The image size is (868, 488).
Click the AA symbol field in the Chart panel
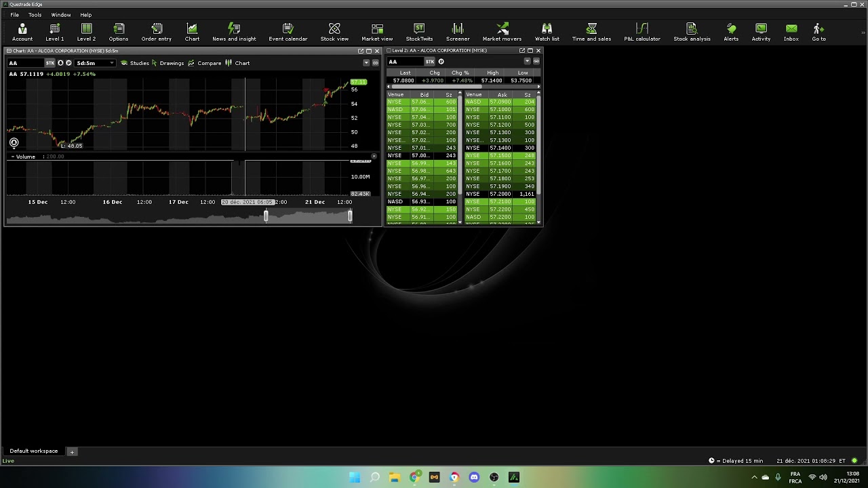26,63
